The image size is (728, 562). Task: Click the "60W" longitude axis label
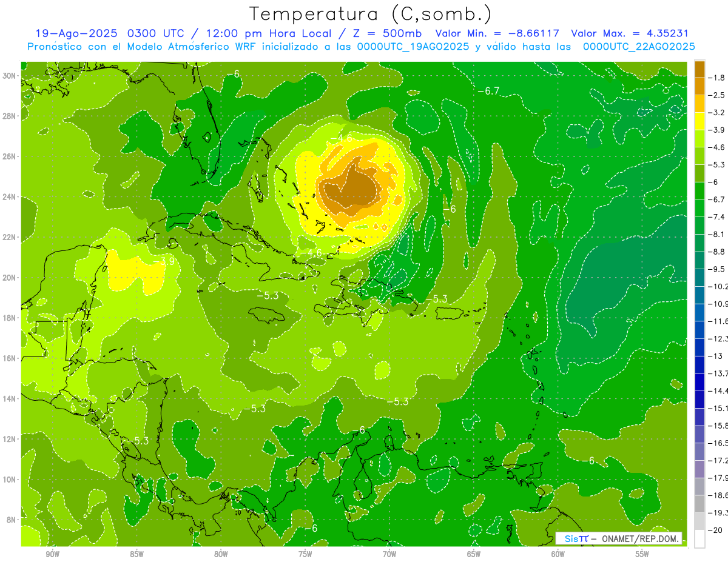(x=558, y=554)
